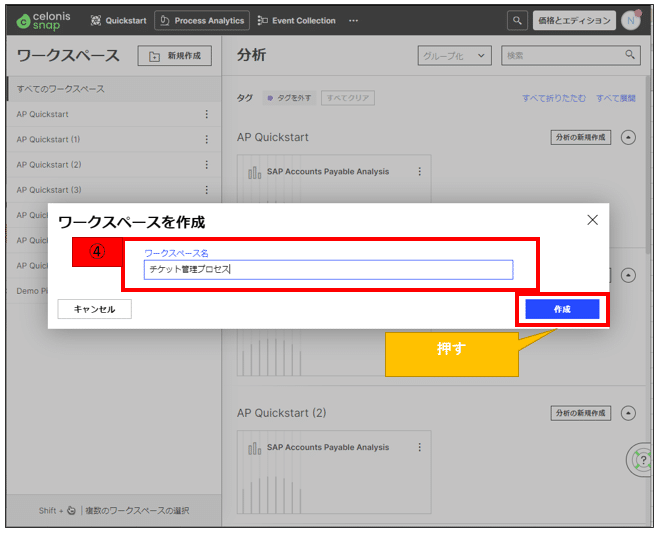
Task: Open options for AP Quickstart (2) analysis card
Action: (x=419, y=447)
